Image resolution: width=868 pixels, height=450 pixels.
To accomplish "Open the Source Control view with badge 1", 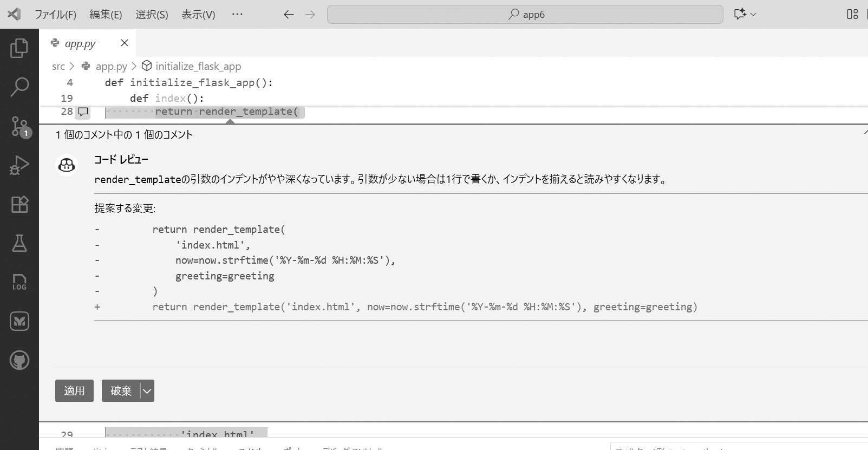I will pyautogui.click(x=20, y=127).
